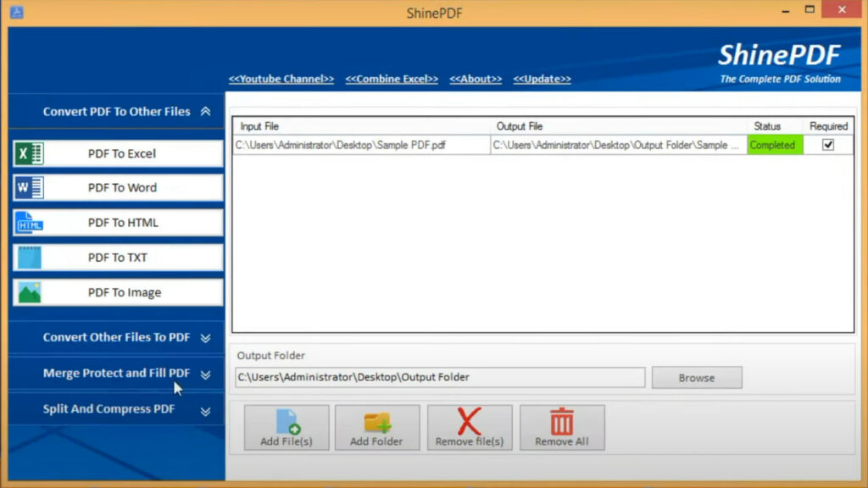This screenshot has width=868, height=488.
Task: Click the Excel icon beside PDF To Excel
Action: point(29,154)
